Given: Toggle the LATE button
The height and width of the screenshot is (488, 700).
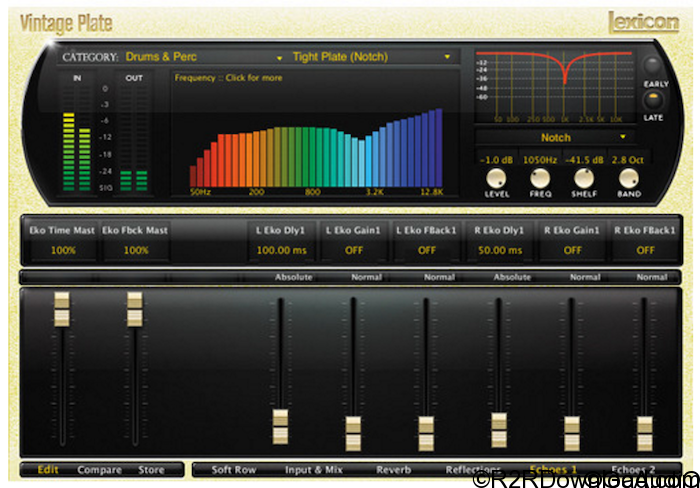Looking at the screenshot, I should (x=653, y=99).
